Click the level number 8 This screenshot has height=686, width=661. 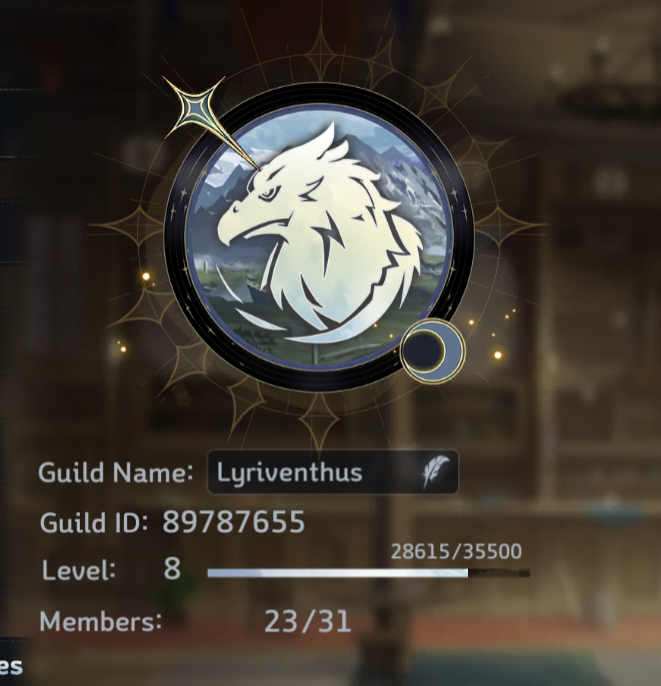(172, 568)
